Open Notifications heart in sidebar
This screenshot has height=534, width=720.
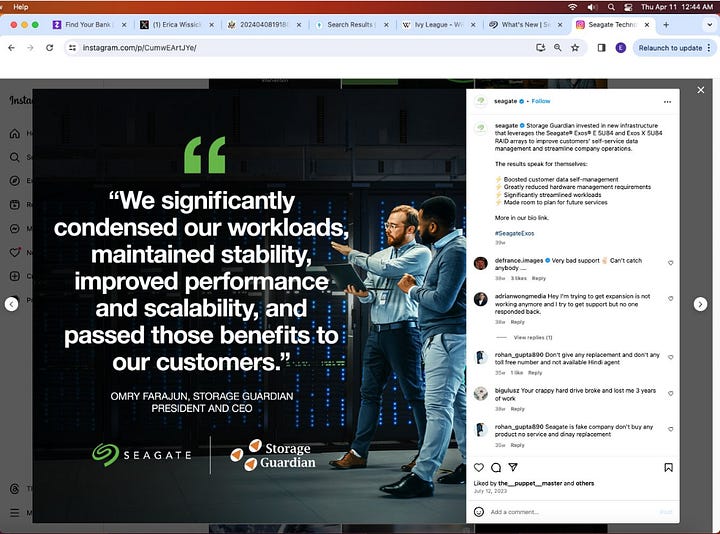click(15, 253)
